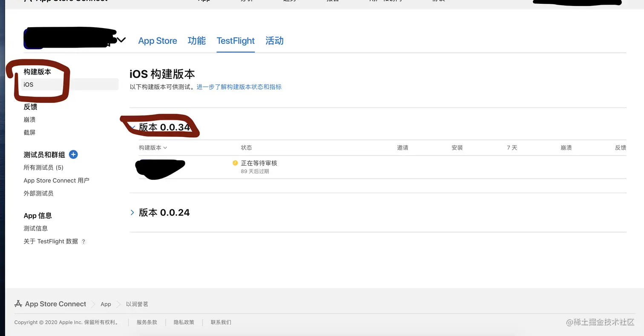Click the App Store Connect footer logo icon
Image resolution: width=644 pixels, height=336 pixels.
18,304
